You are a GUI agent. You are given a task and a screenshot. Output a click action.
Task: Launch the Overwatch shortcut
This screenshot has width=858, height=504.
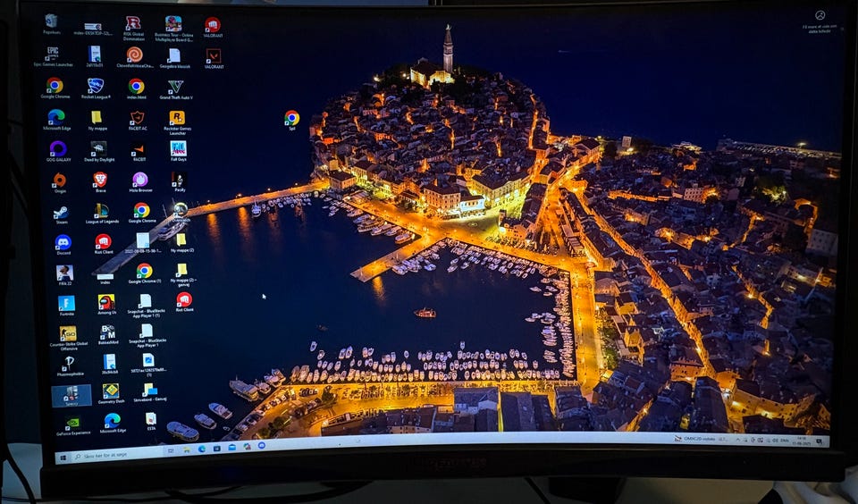[181, 213]
